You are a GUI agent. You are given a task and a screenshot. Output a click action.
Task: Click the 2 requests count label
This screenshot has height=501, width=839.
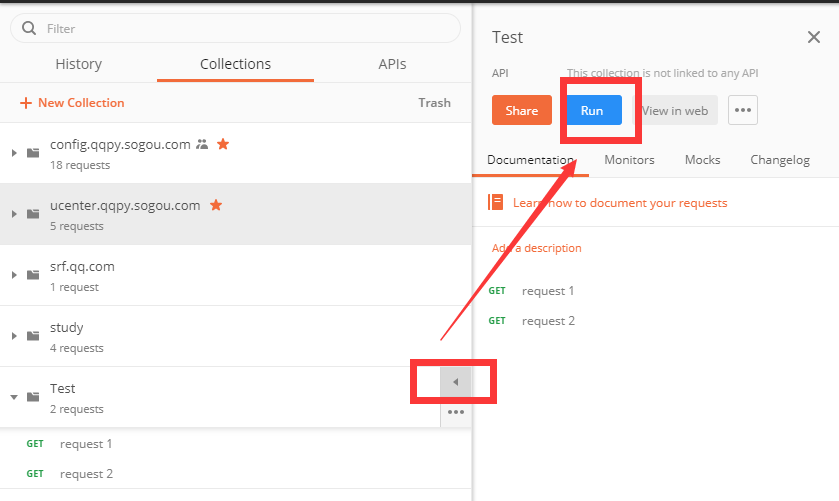coord(77,409)
